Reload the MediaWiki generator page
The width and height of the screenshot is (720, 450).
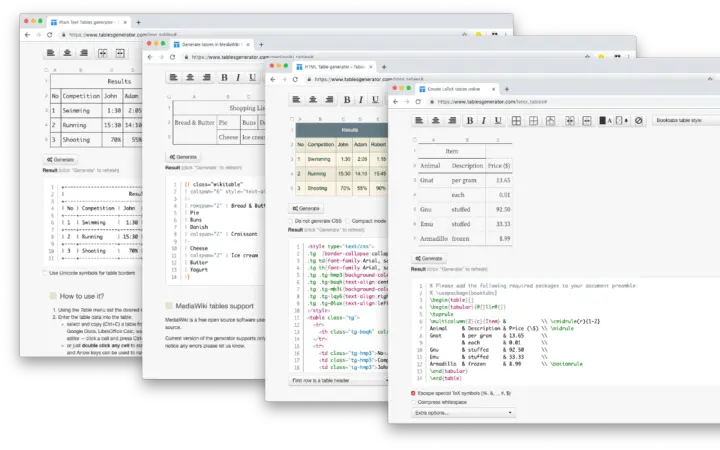point(172,57)
